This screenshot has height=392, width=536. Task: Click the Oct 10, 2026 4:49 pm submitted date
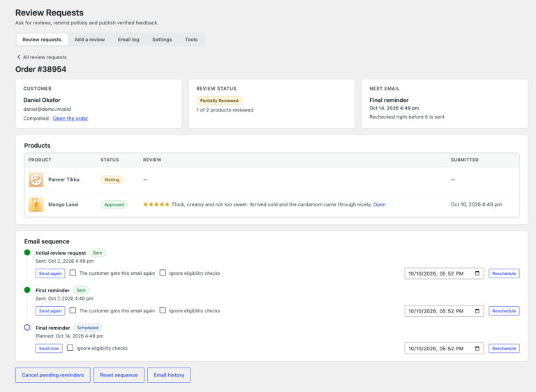(476, 204)
